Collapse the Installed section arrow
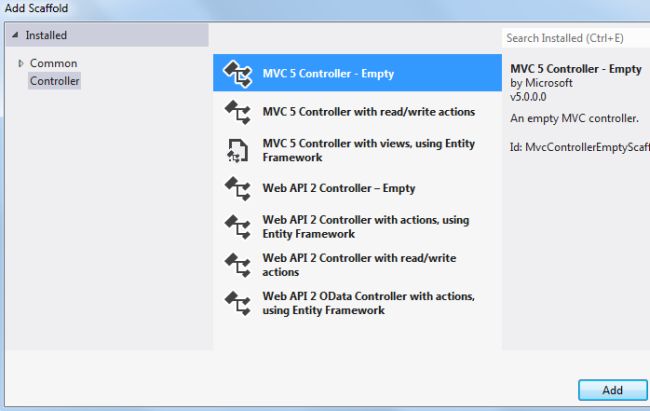Screen dimensions: 650x411 (x=14, y=35)
